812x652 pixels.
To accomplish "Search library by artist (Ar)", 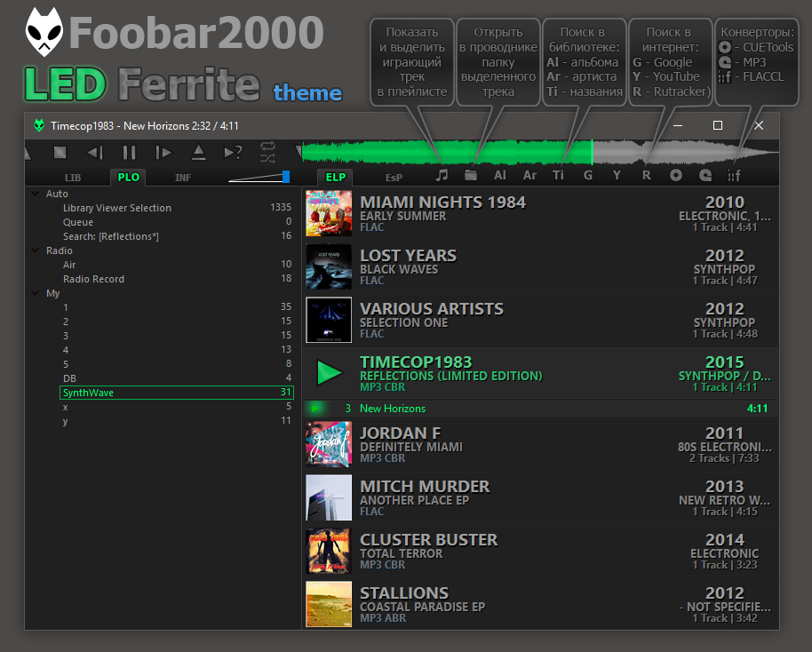I will [529, 175].
